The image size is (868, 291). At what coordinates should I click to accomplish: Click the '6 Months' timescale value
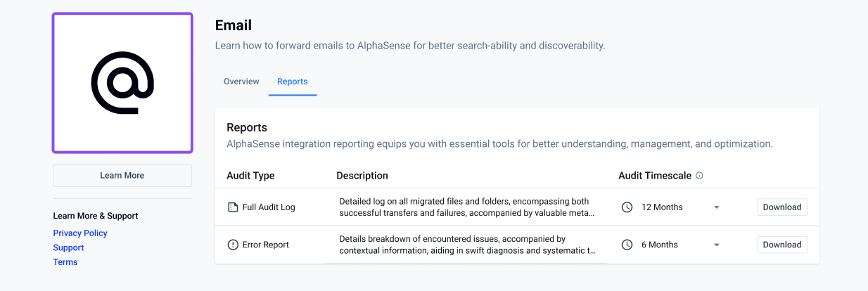pos(660,245)
